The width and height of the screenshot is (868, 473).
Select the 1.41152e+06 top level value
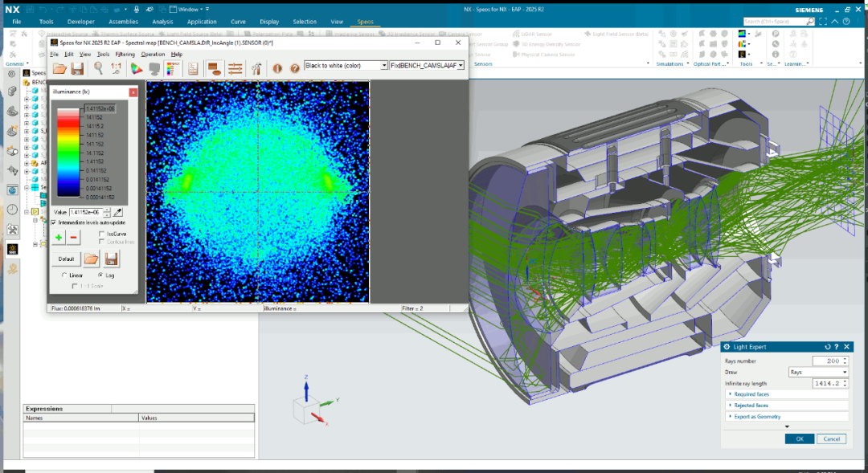tap(100, 108)
